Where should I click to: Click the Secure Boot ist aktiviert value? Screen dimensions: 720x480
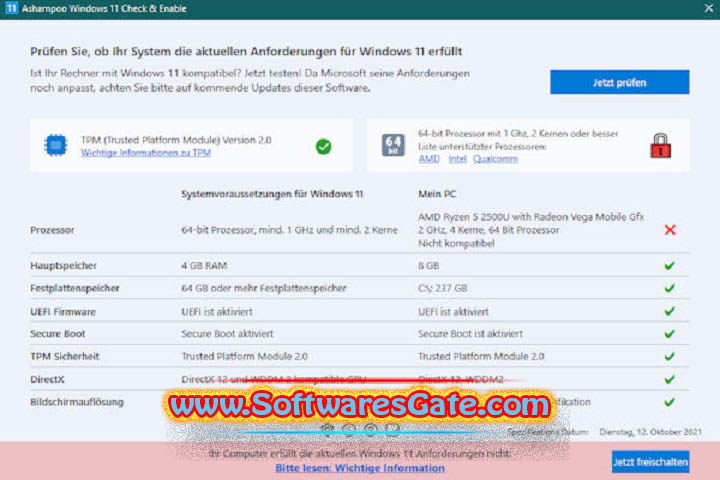pos(470,334)
